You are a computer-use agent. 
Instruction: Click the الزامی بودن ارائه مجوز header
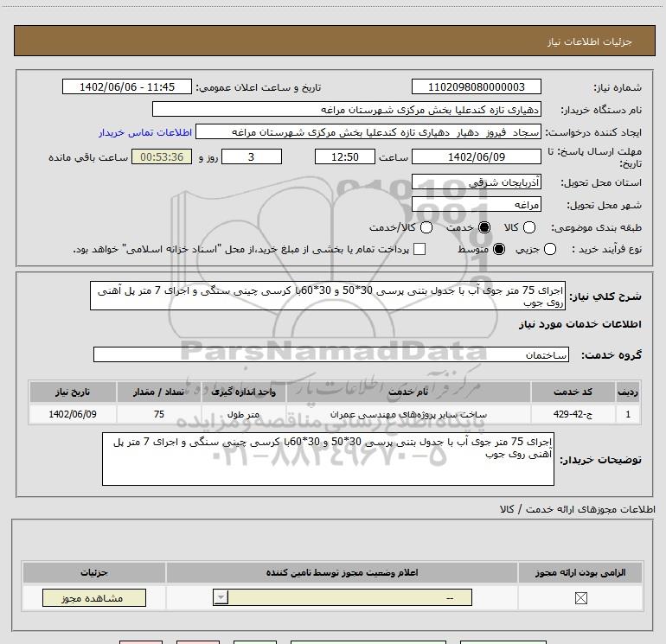(580, 572)
